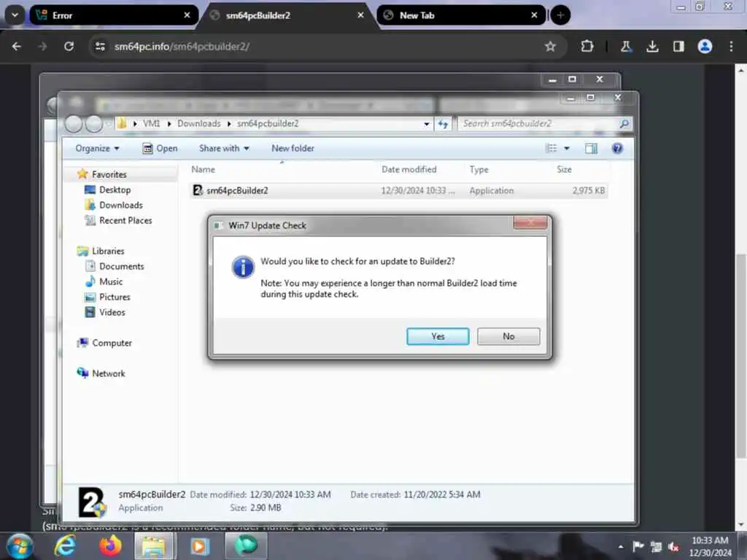This screenshot has width=747, height=560.
Task: Open Videos library
Action: [x=112, y=312]
